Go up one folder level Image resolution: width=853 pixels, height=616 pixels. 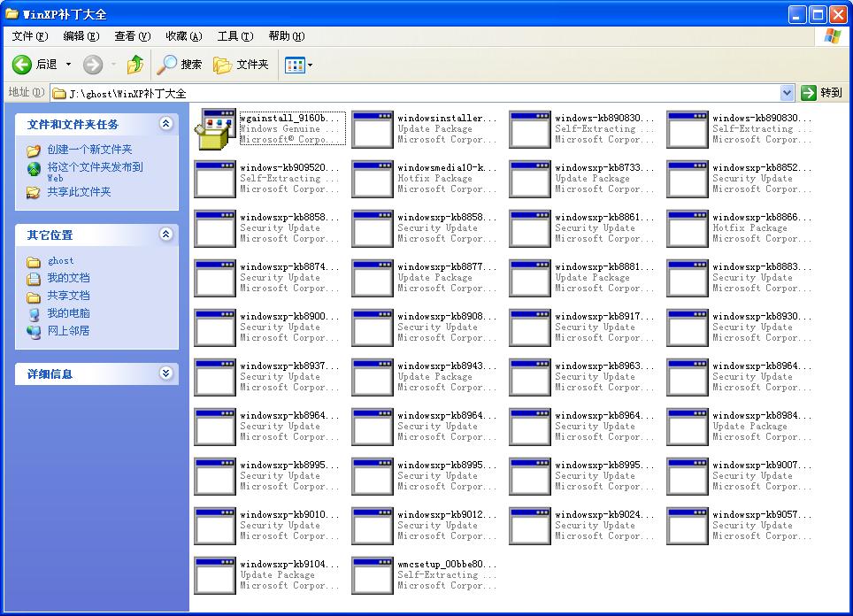(x=134, y=65)
